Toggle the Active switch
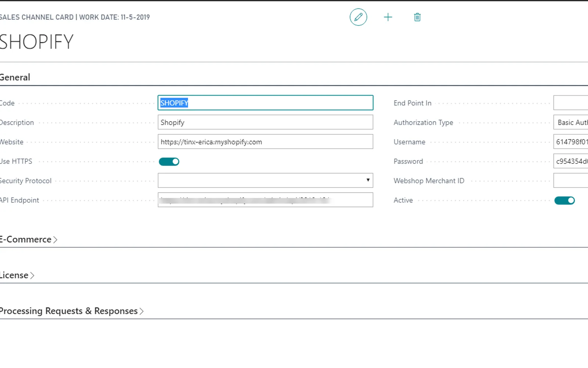This screenshot has height=368, width=588. (x=564, y=201)
